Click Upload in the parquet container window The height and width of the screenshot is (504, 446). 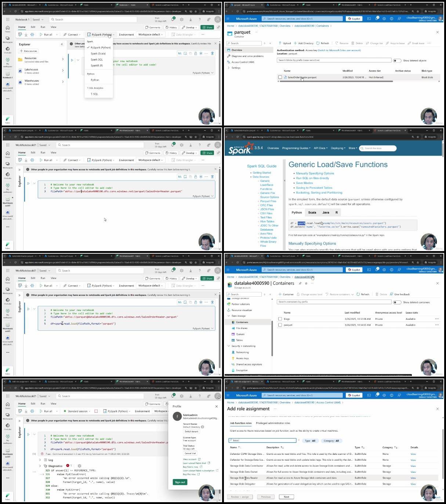coord(285,43)
